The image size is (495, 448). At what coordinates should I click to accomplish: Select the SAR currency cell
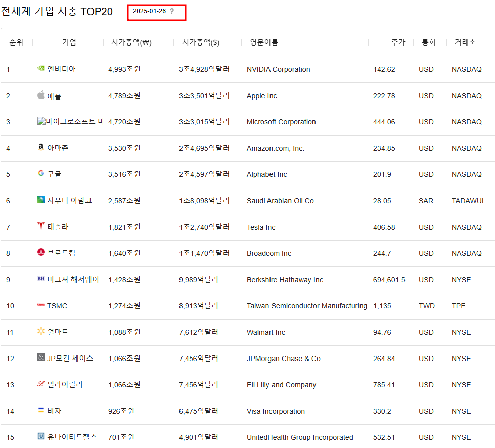point(426,201)
